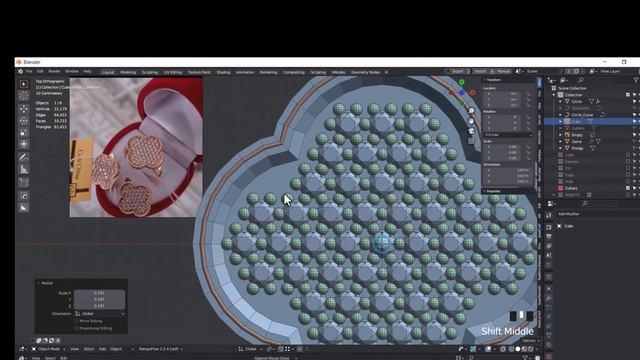640x360 pixels.
Task: Click the Scale Y value field in Resize panel
Action: [x=100, y=299]
